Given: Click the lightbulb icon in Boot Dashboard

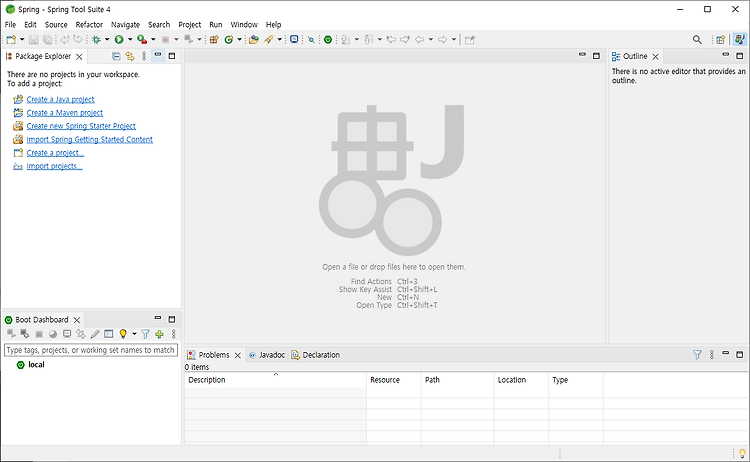Looking at the screenshot, I should (123, 334).
